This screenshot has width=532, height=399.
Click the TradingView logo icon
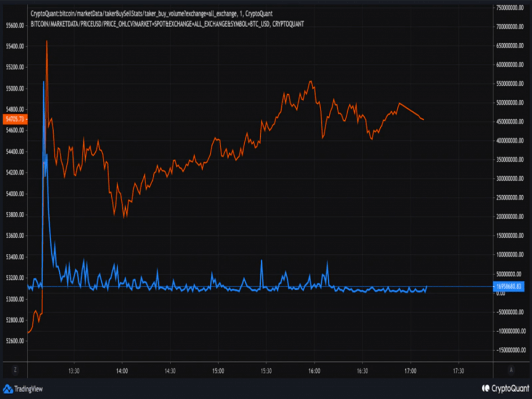click(8, 388)
